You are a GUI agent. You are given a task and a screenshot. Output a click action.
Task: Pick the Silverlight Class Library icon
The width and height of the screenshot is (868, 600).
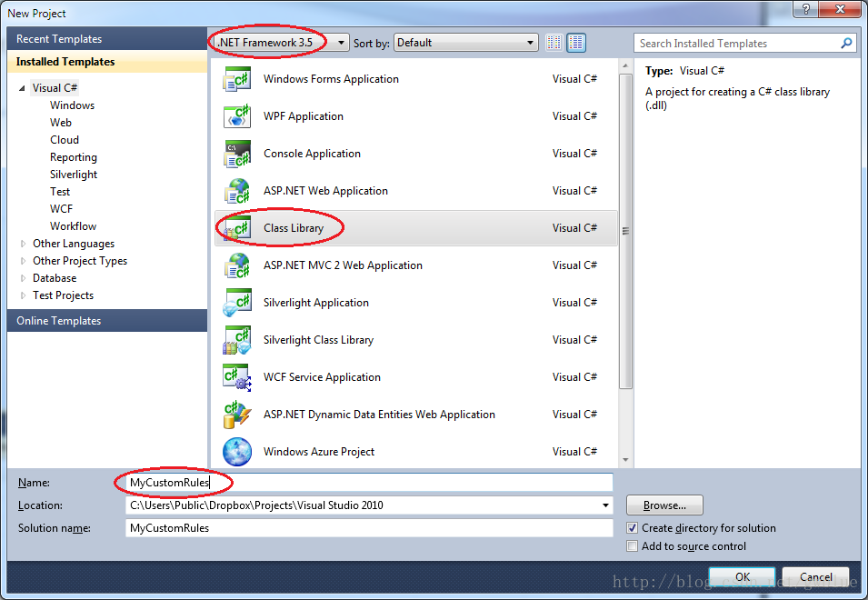[237, 340]
